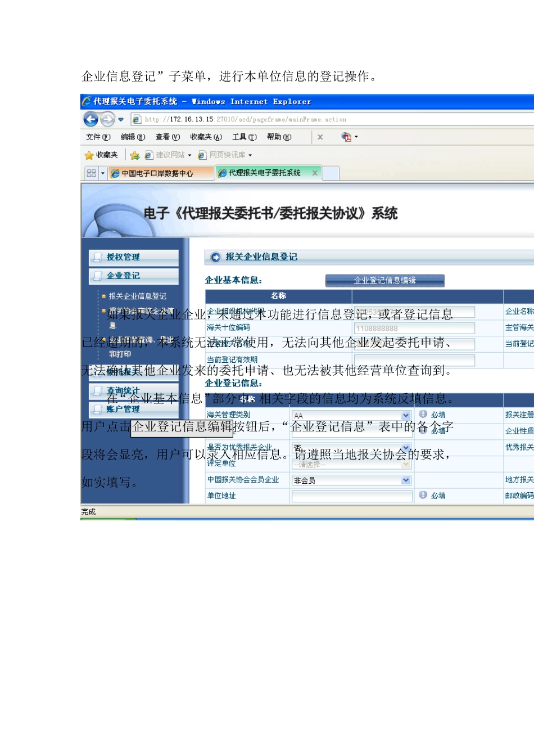
Task: Open 报关企业信息登记 sidebar item
Action: 137,296
